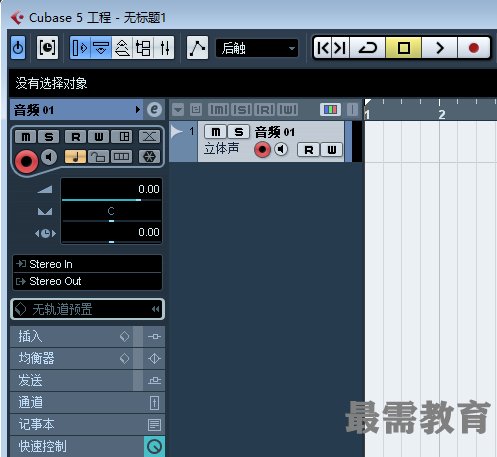Open the 后触 automation mode dropdown

tap(257, 48)
